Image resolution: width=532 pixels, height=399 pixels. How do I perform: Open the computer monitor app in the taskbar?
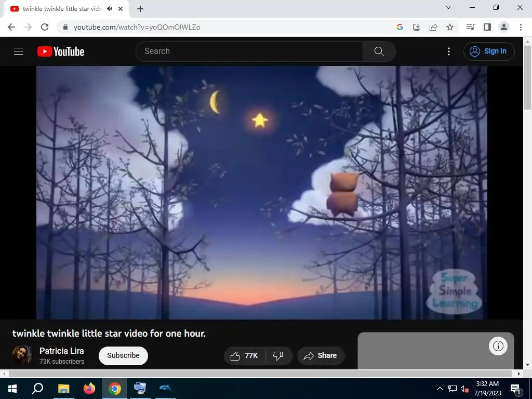point(140,389)
